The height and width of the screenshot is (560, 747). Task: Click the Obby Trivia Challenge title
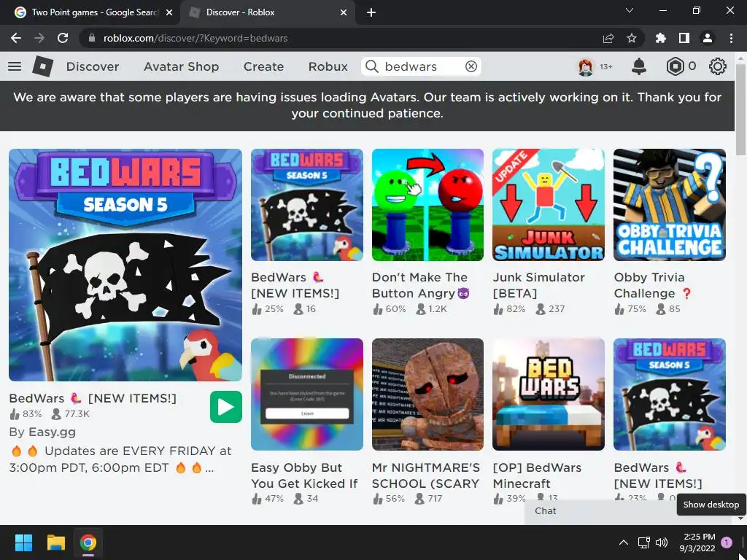(652, 285)
